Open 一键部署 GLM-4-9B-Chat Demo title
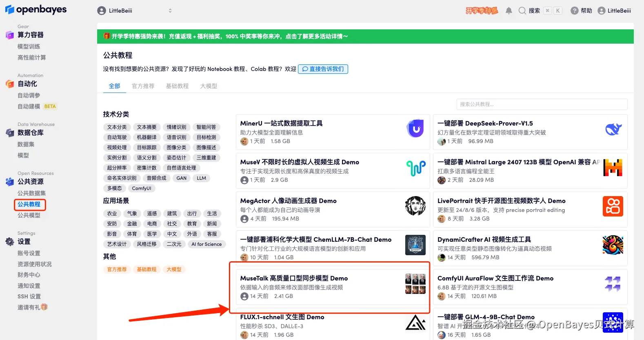 point(486,317)
